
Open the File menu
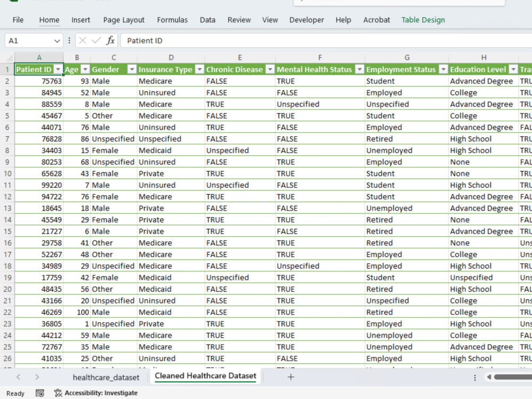[x=18, y=20]
